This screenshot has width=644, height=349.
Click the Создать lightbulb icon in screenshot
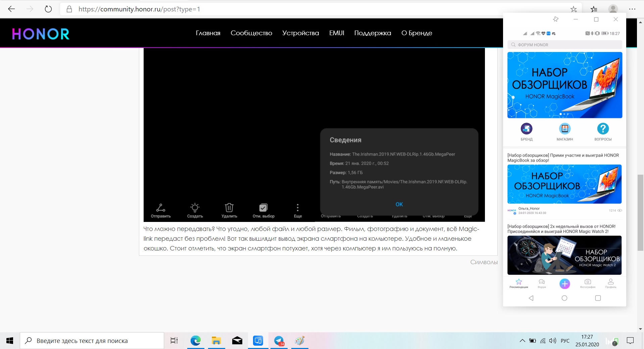[195, 208]
